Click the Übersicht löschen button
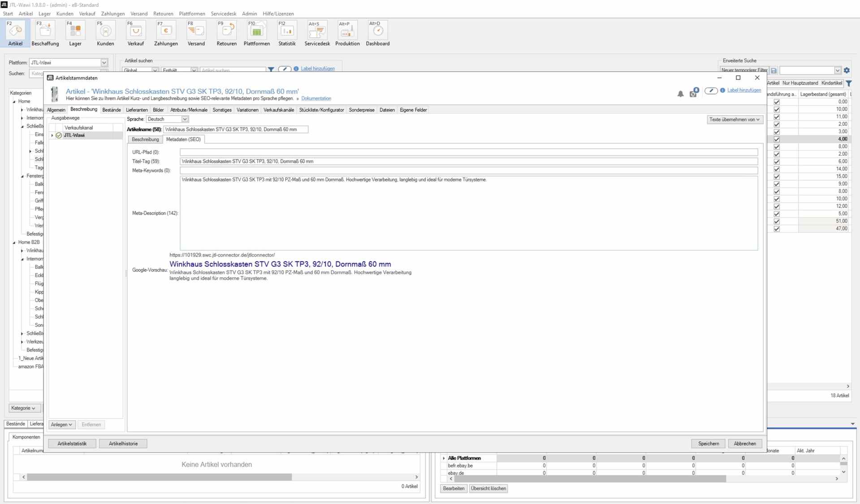 pos(488,489)
